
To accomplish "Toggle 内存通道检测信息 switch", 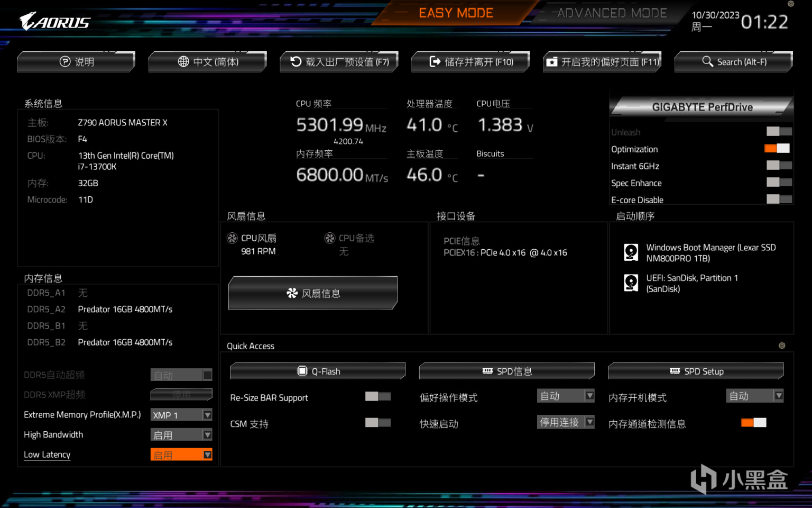I will pyautogui.click(x=754, y=422).
